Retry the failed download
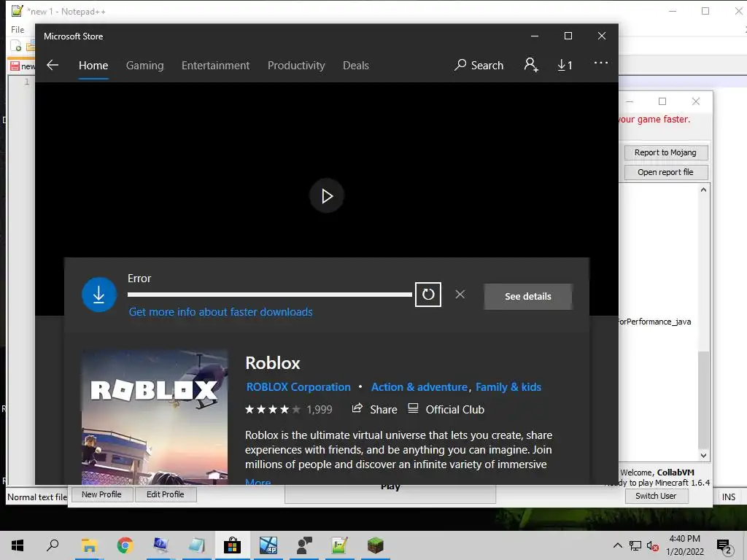This screenshot has height=560, width=747. coord(427,295)
